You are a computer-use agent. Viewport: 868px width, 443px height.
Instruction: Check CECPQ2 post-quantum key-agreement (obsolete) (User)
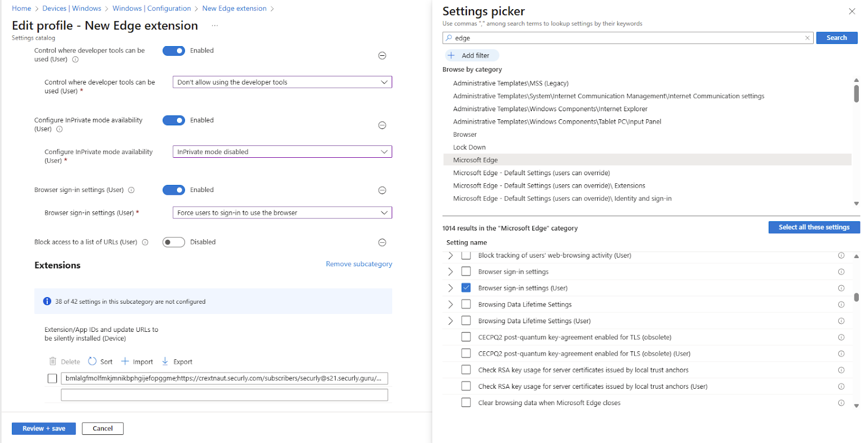coord(466,353)
